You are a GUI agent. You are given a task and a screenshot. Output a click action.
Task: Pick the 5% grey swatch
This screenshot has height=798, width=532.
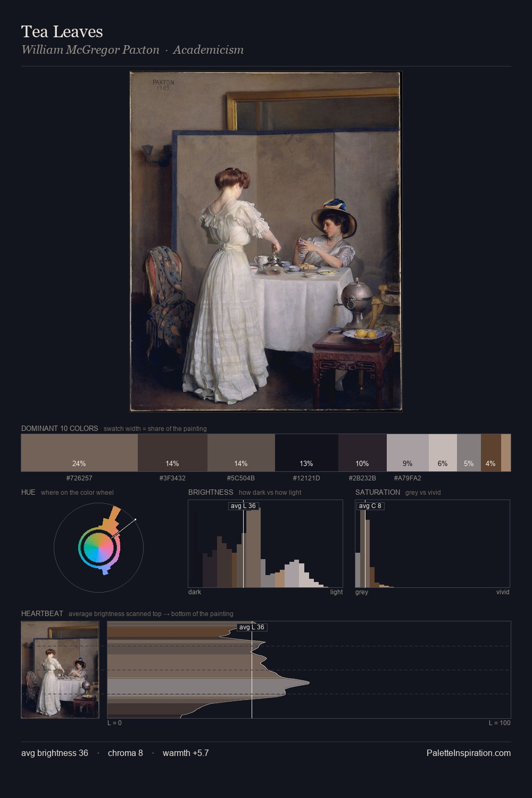tap(469, 453)
